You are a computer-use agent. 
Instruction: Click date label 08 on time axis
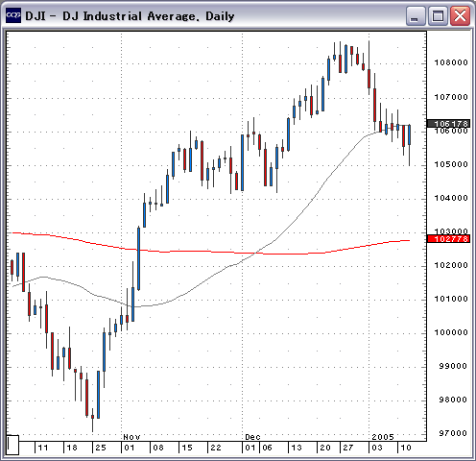coord(158,448)
